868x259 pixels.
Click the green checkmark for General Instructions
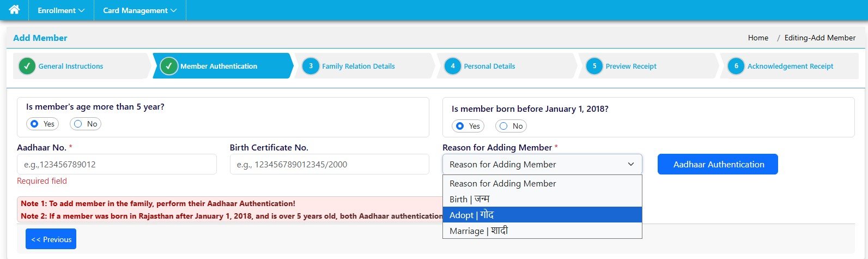pos(27,66)
